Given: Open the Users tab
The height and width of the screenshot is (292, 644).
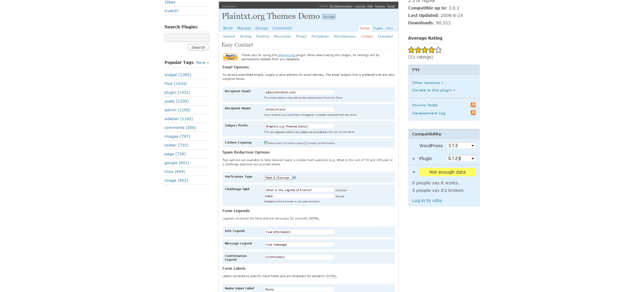Looking at the screenshot, I should [390, 28].
